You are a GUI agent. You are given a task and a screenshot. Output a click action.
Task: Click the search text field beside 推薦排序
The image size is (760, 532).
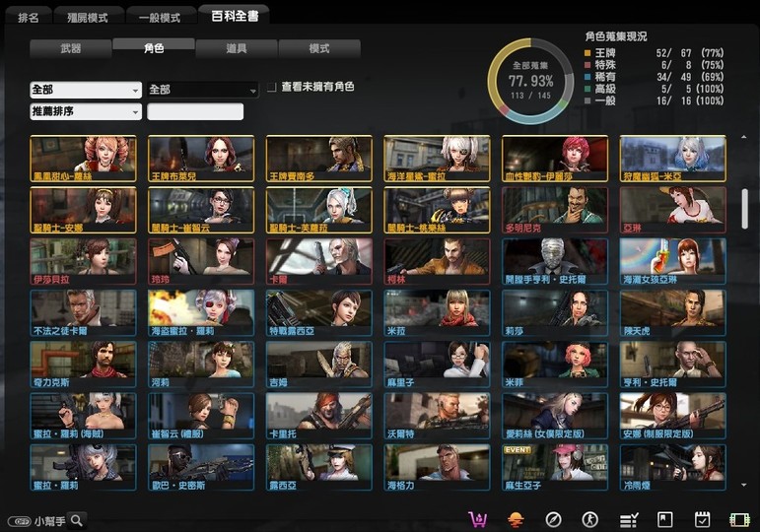[x=195, y=112]
